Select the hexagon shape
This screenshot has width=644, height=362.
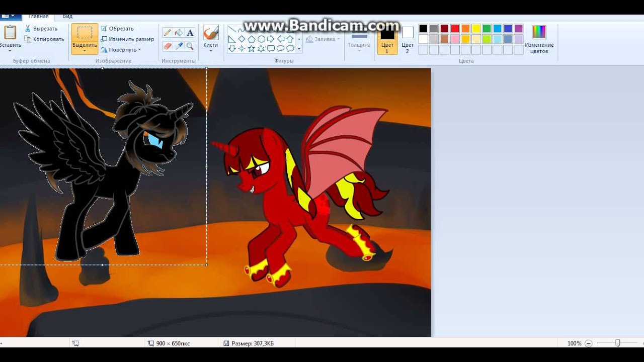point(261,39)
